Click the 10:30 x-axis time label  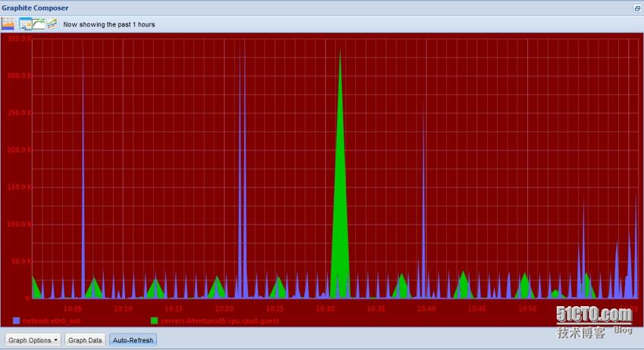click(x=325, y=308)
